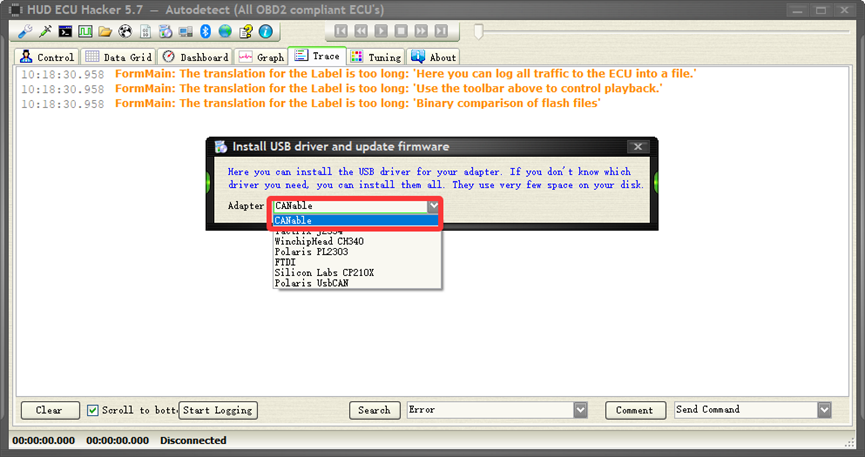Click the Install USB driver dialog title icon
Image resolution: width=865 pixels, height=457 pixels.
pos(221,147)
